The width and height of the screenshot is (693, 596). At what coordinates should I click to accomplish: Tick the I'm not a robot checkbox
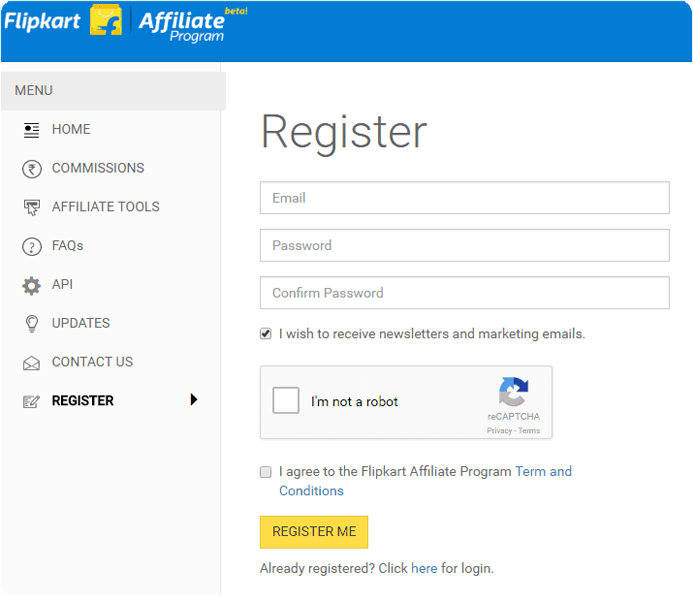[286, 401]
